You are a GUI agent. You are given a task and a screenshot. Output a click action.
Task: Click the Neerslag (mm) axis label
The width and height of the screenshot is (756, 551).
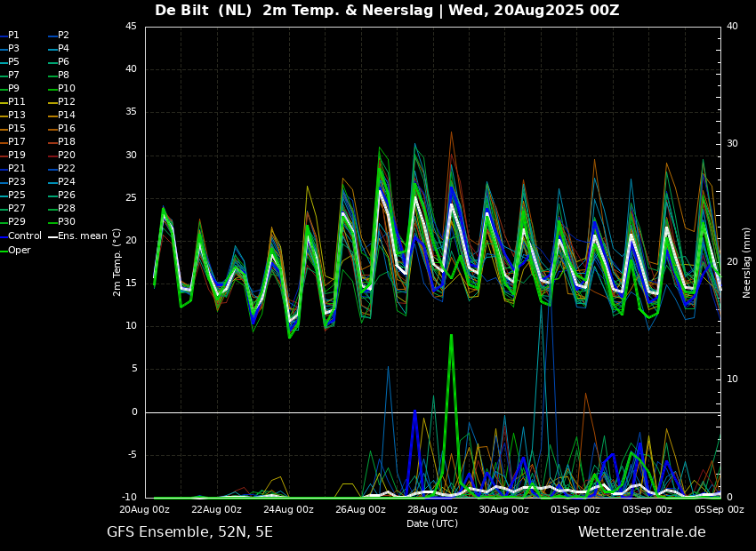point(747,262)
